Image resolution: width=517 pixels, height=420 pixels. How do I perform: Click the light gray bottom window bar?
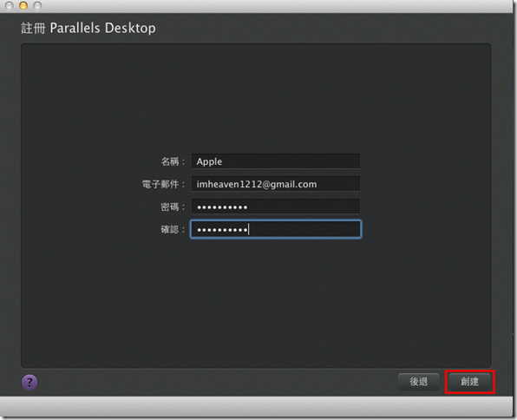[x=257, y=406]
